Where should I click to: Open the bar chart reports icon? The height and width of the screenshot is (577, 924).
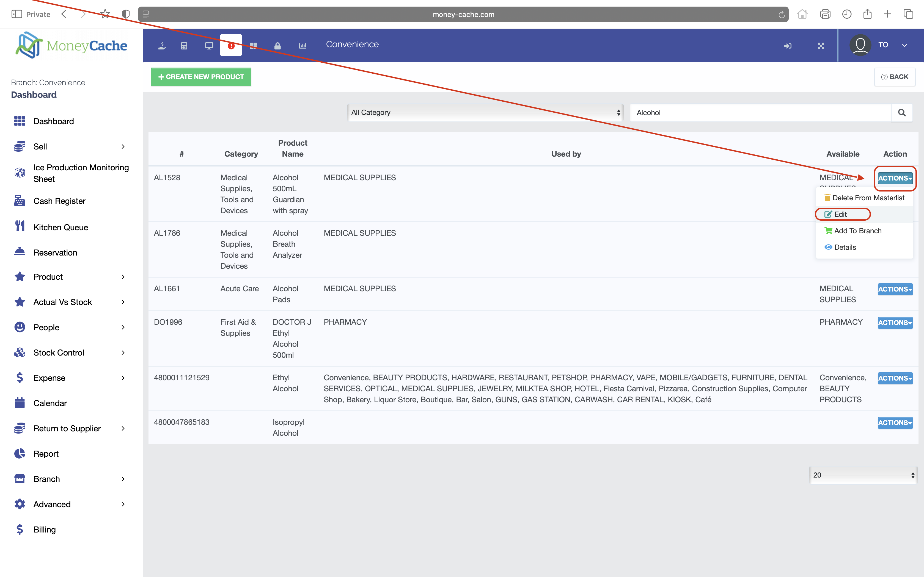[x=303, y=45]
